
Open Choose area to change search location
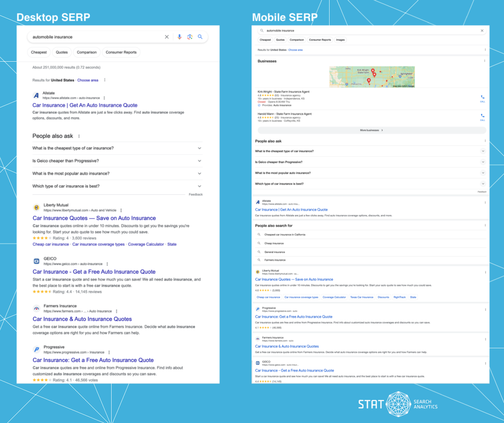[x=88, y=80]
